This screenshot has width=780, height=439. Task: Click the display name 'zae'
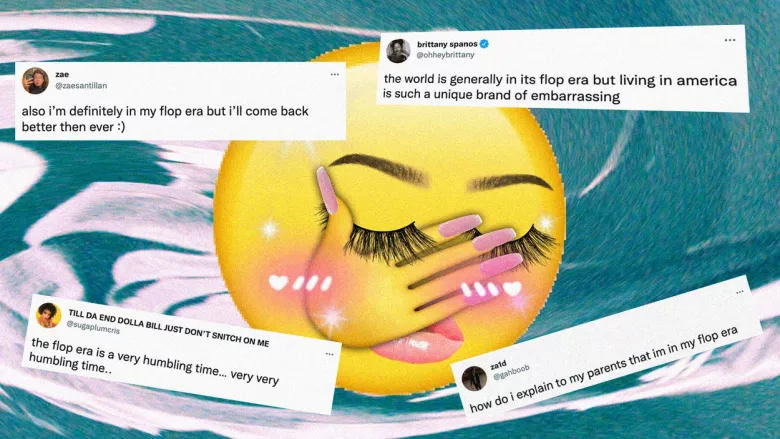pyautogui.click(x=62, y=75)
